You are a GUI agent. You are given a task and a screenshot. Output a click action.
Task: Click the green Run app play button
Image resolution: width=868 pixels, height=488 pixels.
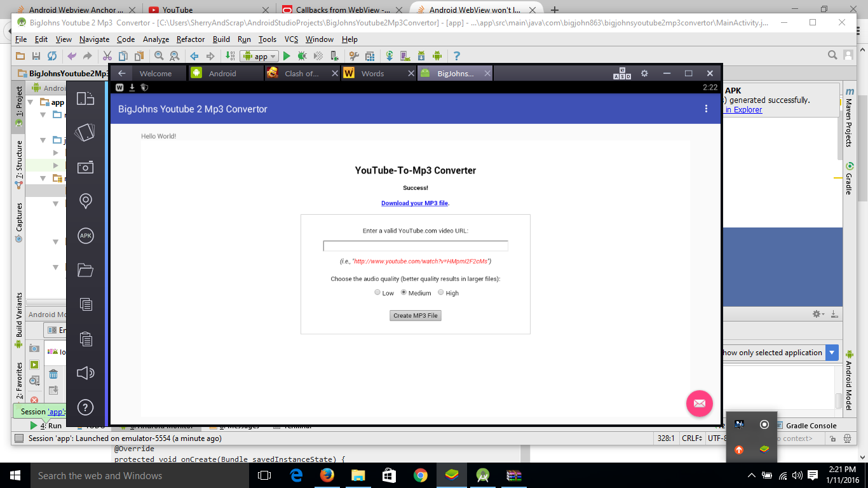287,56
